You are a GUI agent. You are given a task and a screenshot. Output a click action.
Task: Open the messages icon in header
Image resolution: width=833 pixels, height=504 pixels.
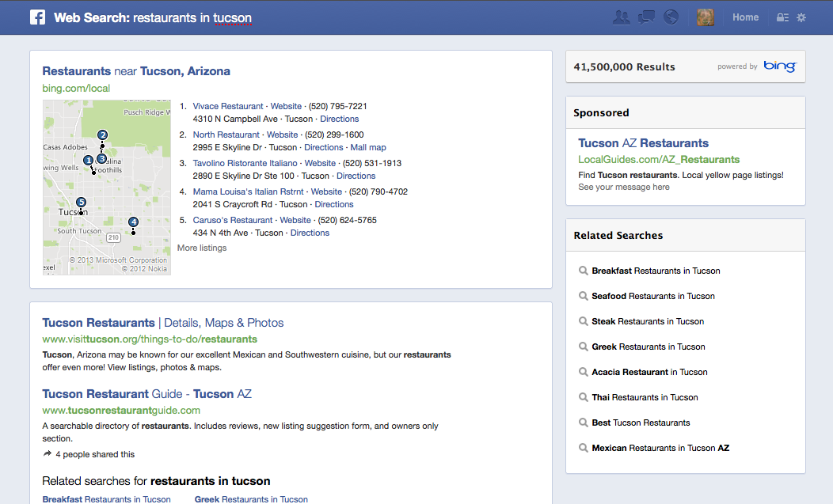[x=646, y=17]
